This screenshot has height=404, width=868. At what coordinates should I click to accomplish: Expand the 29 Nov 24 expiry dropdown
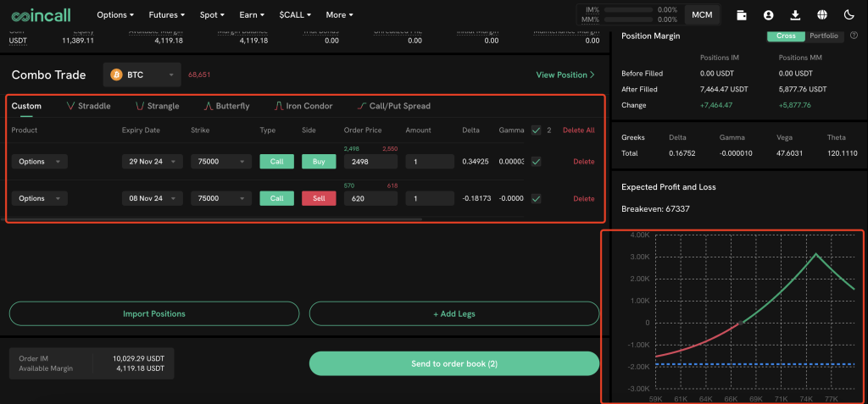[152, 162]
